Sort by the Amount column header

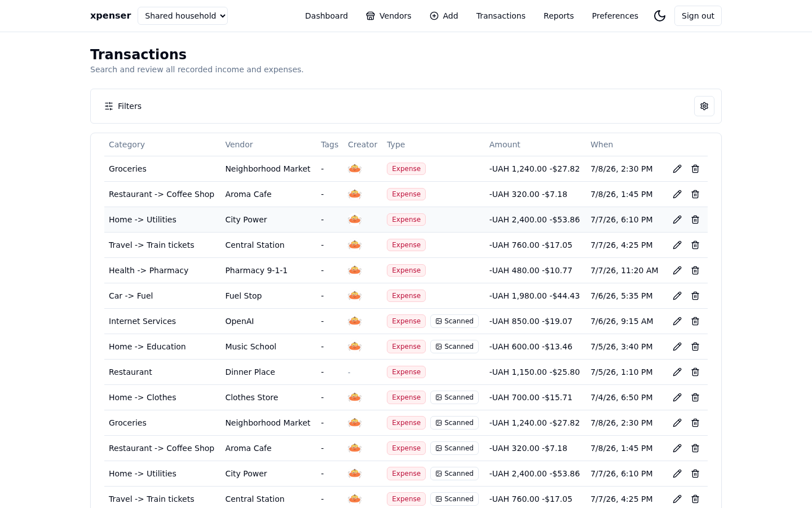505,144
